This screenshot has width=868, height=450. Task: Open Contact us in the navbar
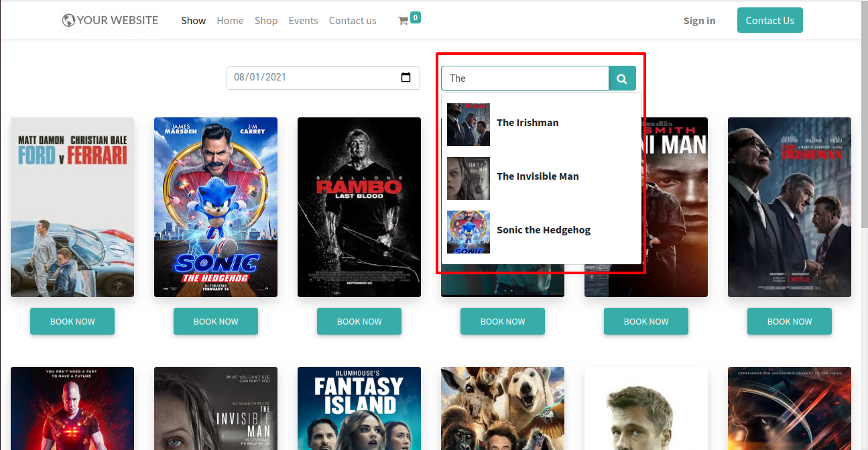pos(353,21)
